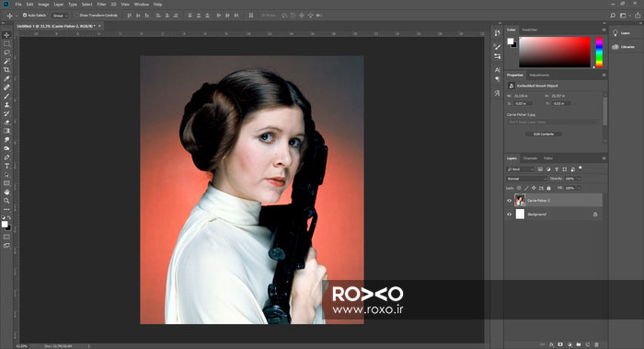Select the Hand tool
This screenshot has width=644, height=349.
(x=6, y=192)
